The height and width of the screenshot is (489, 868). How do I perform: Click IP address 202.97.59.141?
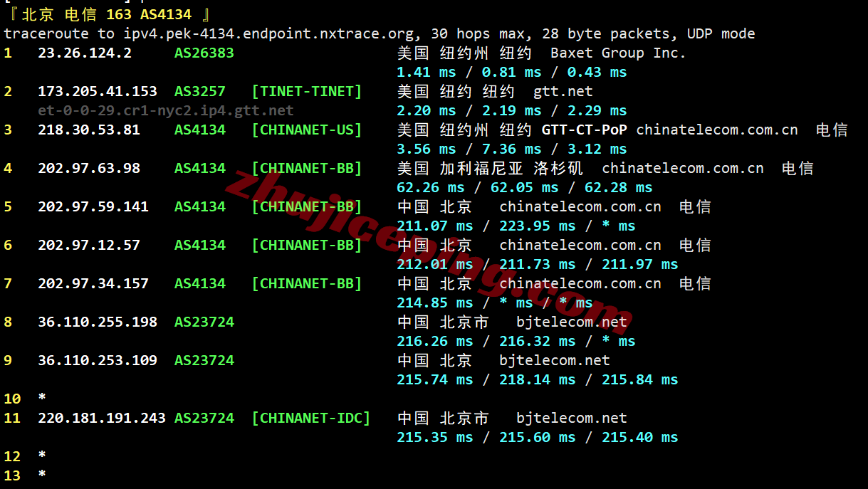click(x=93, y=206)
